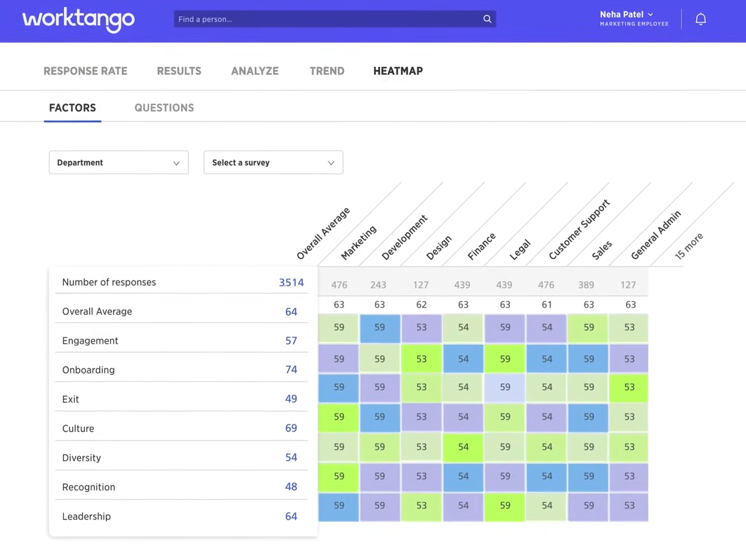Go to the RESULTS section
The image size is (746, 560).
click(x=179, y=71)
